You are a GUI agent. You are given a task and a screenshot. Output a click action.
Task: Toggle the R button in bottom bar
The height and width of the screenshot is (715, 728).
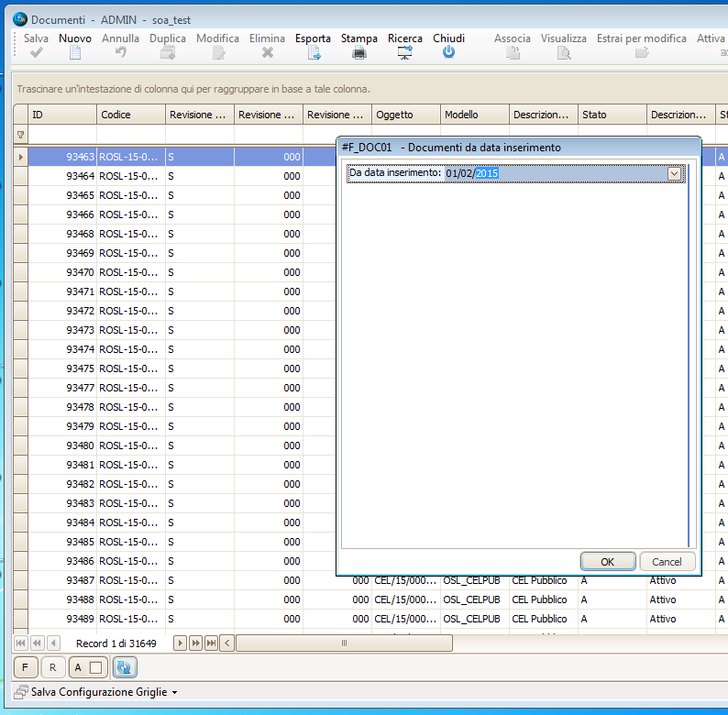[x=52, y=667]
